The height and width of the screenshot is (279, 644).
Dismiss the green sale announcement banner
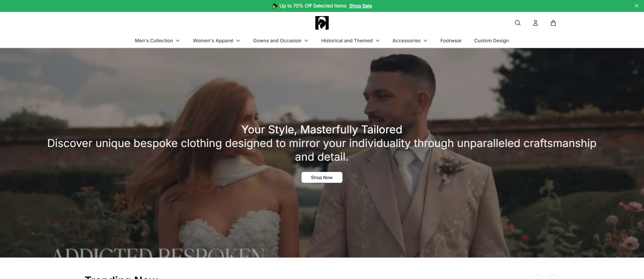(x=636, y=6)
